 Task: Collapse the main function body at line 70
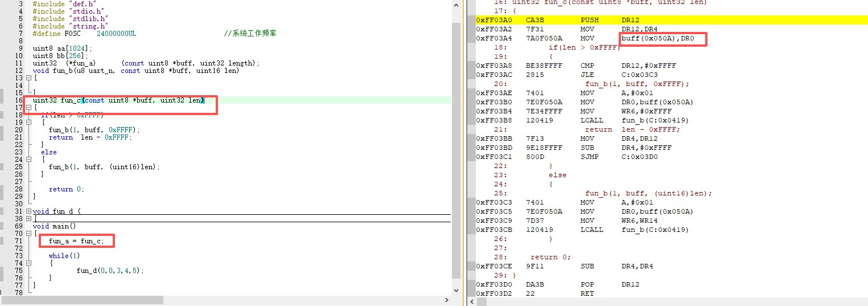coord(28,234)
